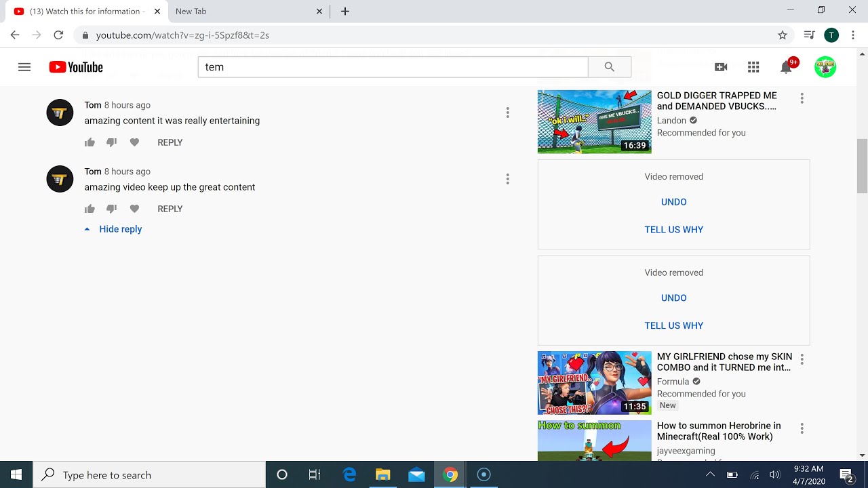This screenshot has height=488, width=868.
Task: Heart the 'amazing content' comment
Action: (x=134, y=142)
